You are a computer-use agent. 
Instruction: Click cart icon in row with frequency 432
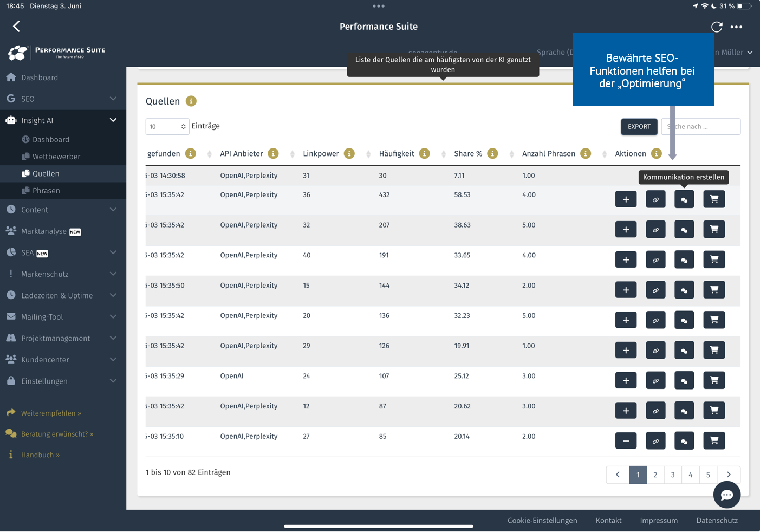click(x=714, y=199)
